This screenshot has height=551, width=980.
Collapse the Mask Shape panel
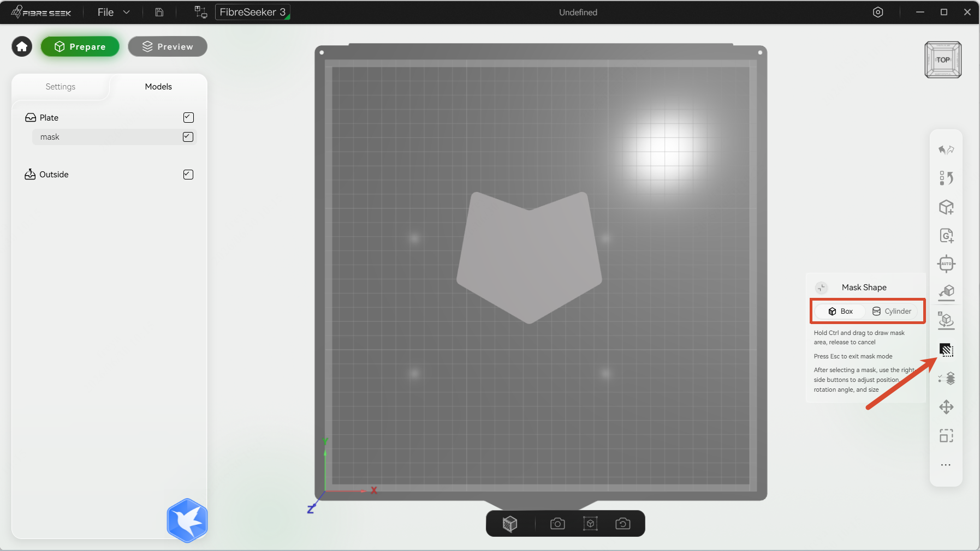(x=821, y=288)
